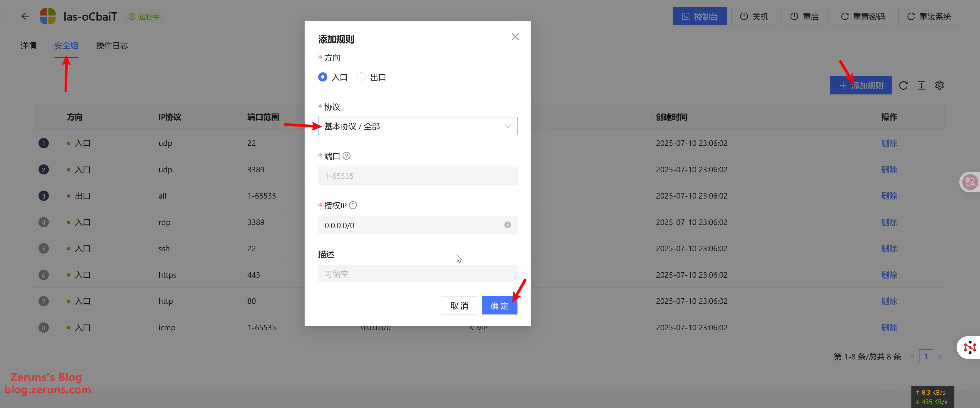Viewport: 980px width, 408px height.
Task: Click the back arrow icon
Action: tap(25, 16)
